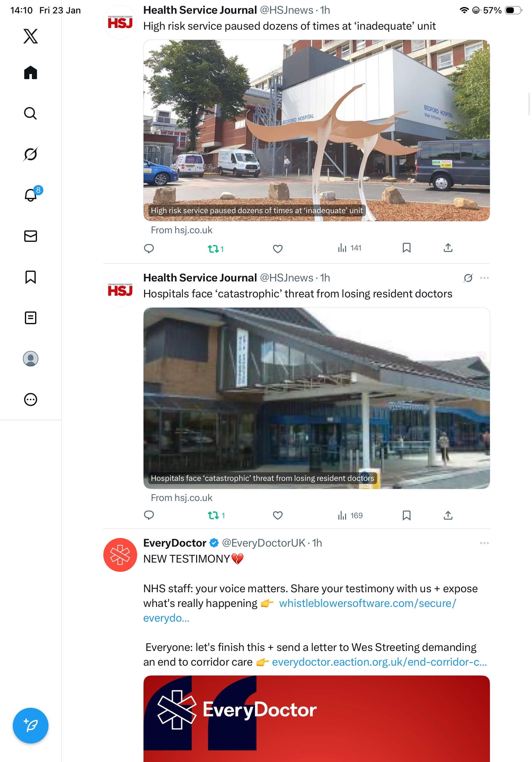Repost the resident doctors HSJ post
The image size is (532, 762).
[216, 515]
